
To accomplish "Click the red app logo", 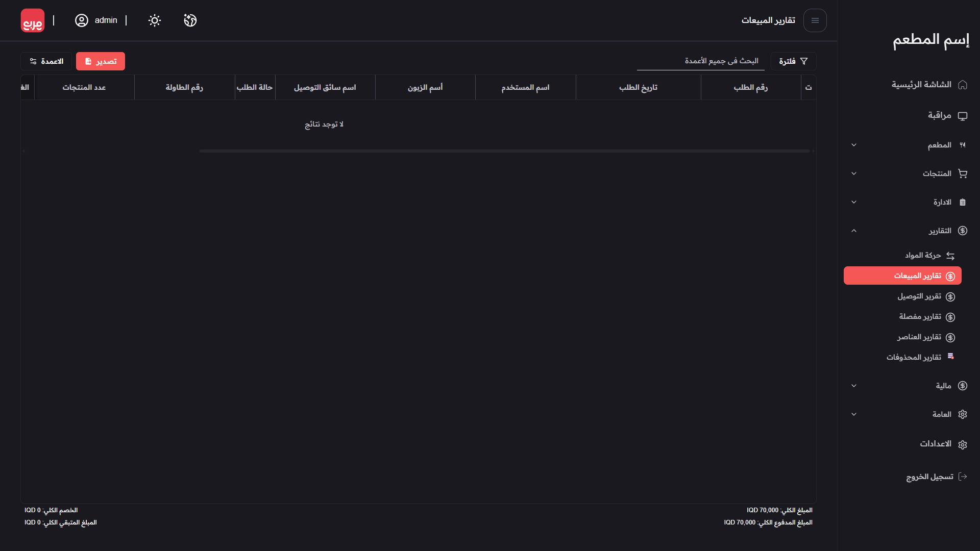I will click(33, 20).
